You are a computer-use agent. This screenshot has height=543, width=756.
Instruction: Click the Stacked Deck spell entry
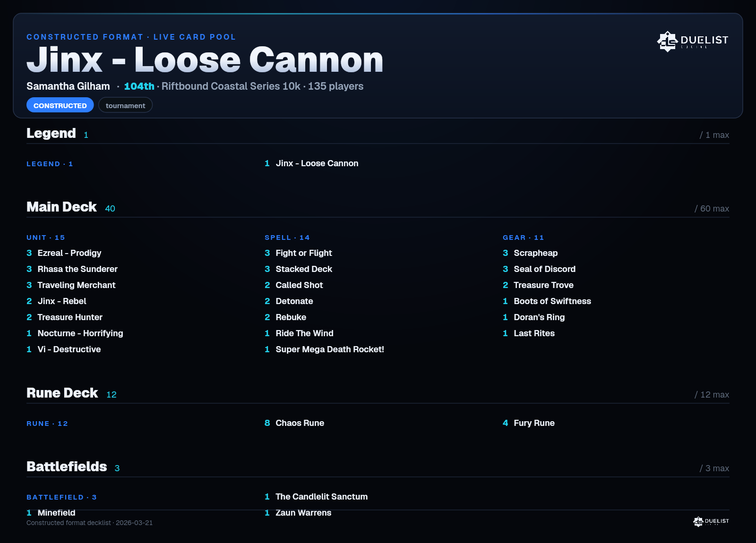coord(298,269)
